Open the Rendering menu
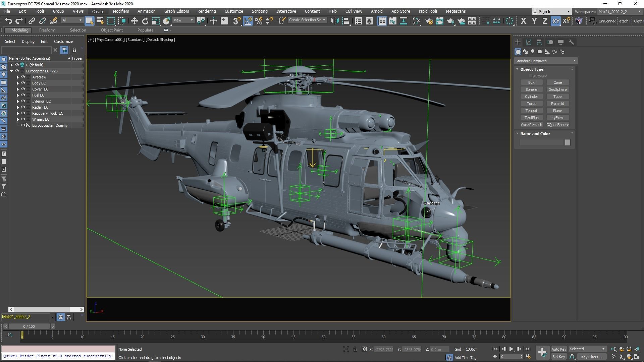Image resolution: width=644 pixels, height=362 pixels. pyautogui.click(x=206, y=11)
